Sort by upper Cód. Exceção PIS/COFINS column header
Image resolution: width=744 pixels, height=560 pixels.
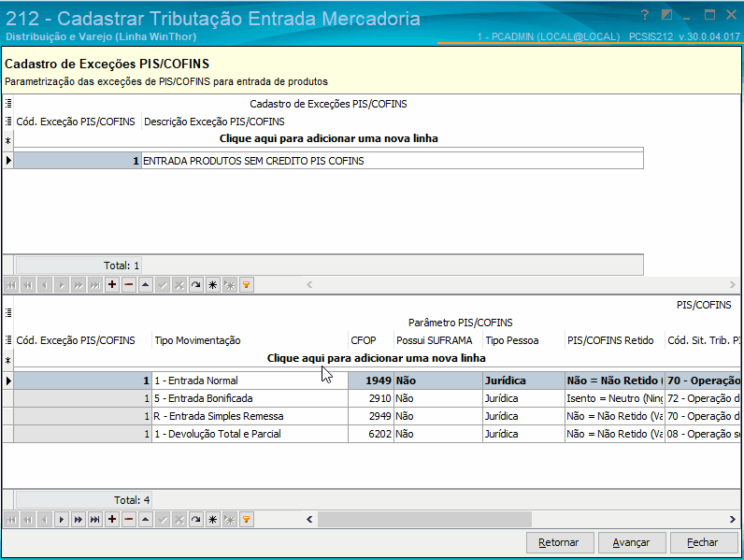78,122
